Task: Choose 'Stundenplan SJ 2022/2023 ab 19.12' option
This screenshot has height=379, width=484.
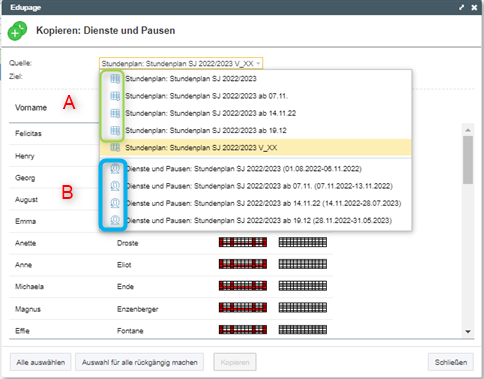Action: coord(255,130)
